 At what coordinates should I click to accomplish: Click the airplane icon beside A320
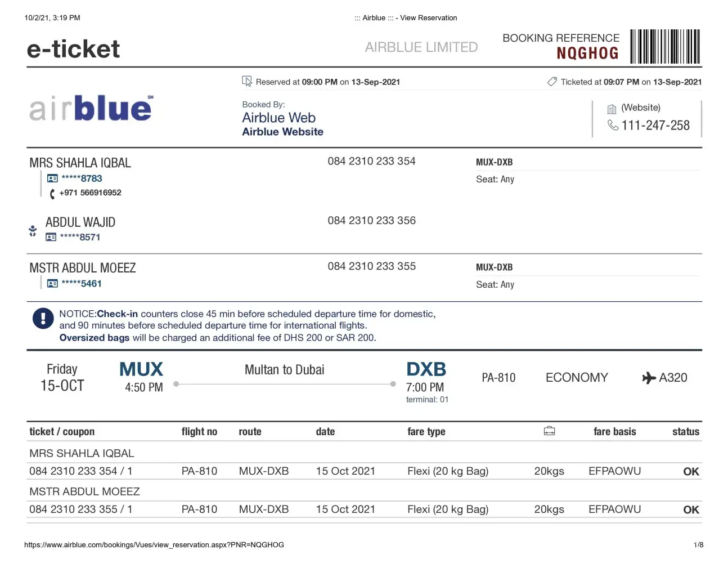coord(649,378)
